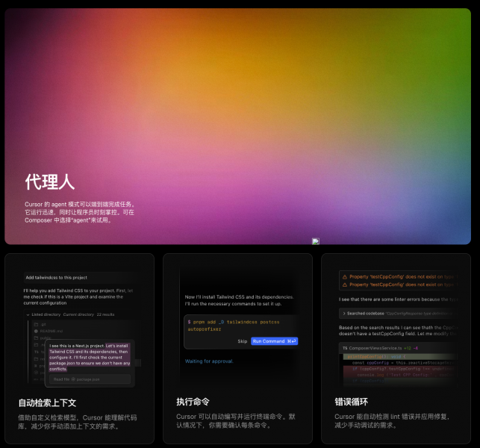Click the first warning triangle icon
The height and width of the screenshot is (448, 480).
click(345, 277)
